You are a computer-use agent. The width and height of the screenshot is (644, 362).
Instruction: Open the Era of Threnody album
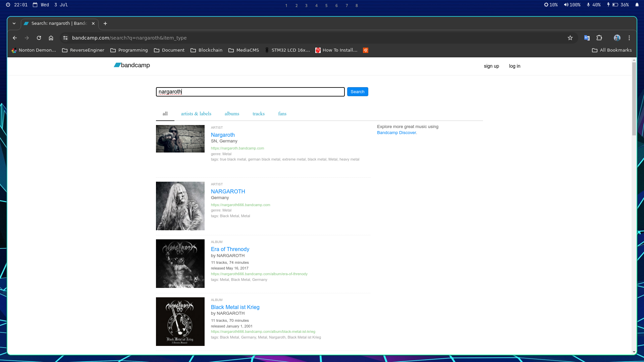click(230, 249)
